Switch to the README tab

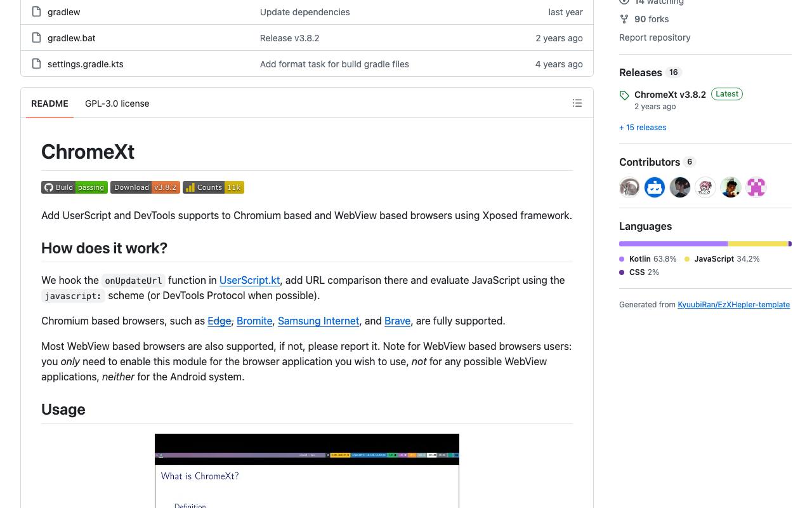point(49,104)
